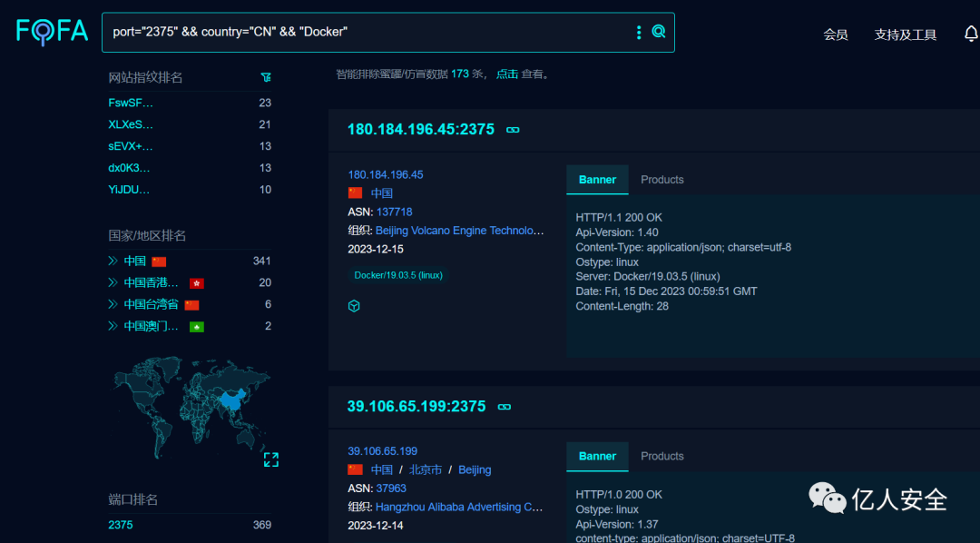Click the FOFA logo
The width and height of the screenshot is (980, 543).
point(52,31)
